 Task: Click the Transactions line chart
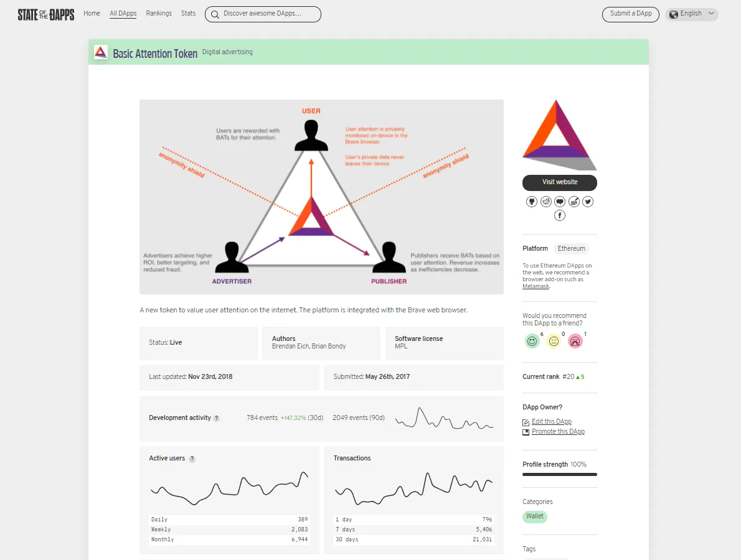(x=414, y=488)
